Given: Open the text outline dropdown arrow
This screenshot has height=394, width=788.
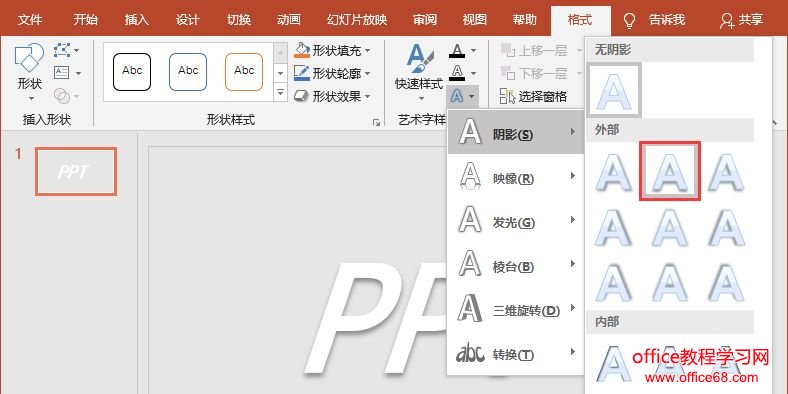Looking at the screenshot, I should [473, 72].
